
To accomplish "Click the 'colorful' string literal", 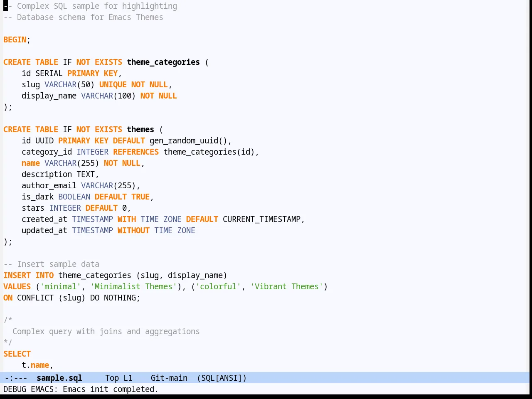I will point(218,286).
